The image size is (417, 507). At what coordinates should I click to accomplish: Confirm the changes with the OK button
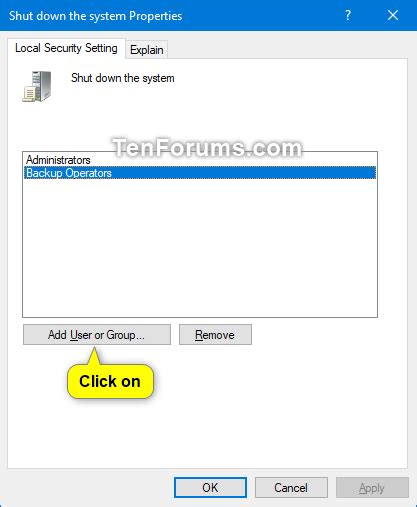(x=210, y=488)
